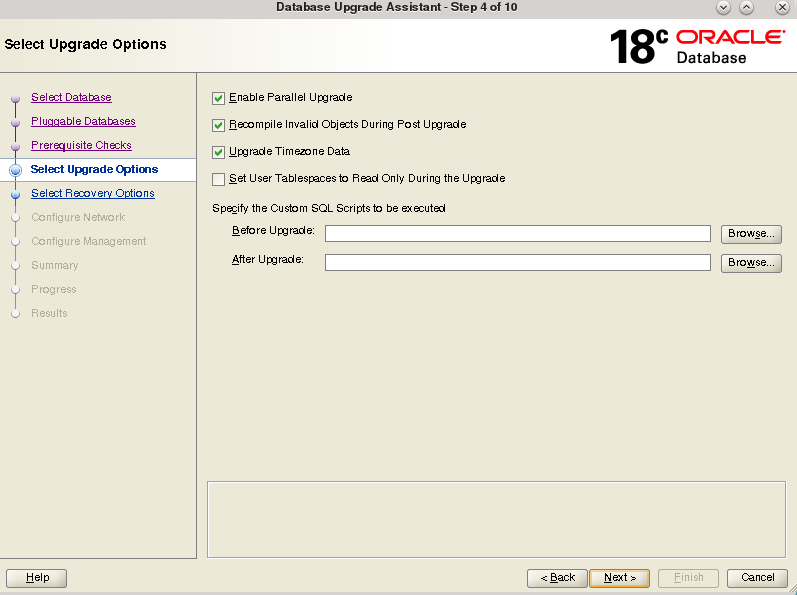Browse for the After Upgrade SQL script
The width and height of the screenshot is (797, 595).
(x=751, y=263)
